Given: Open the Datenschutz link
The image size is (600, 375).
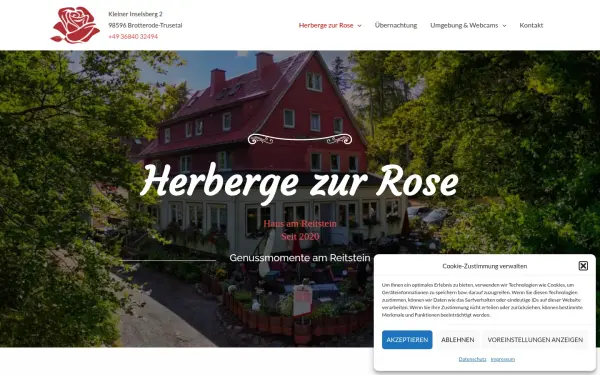Looking at the screenshot, I should 472,359.
